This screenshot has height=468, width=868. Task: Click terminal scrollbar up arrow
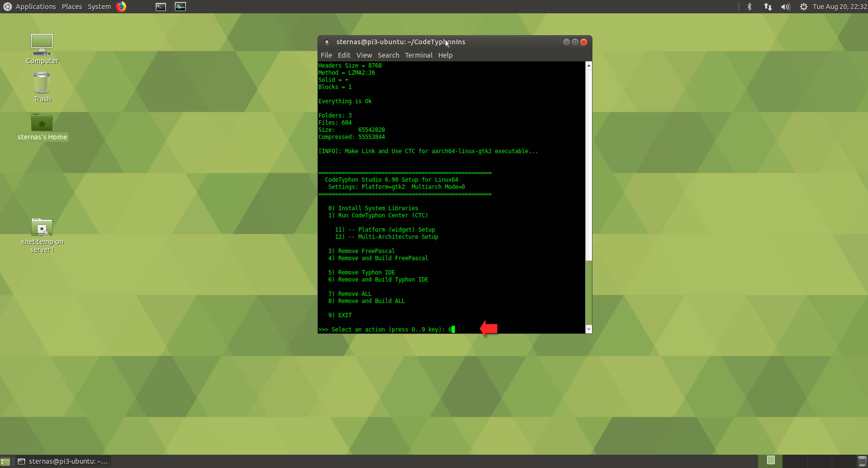(589, 65)
